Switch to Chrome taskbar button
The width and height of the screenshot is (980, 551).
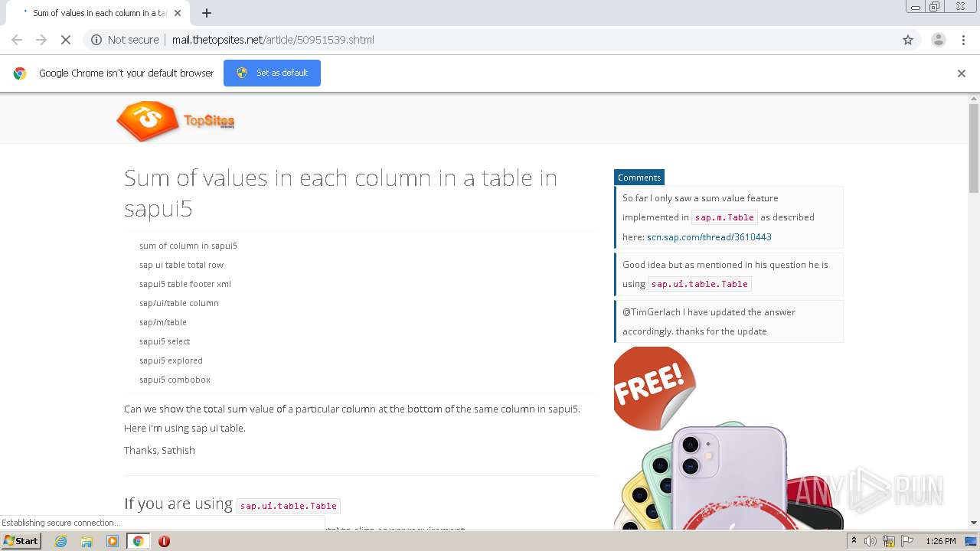139,541
